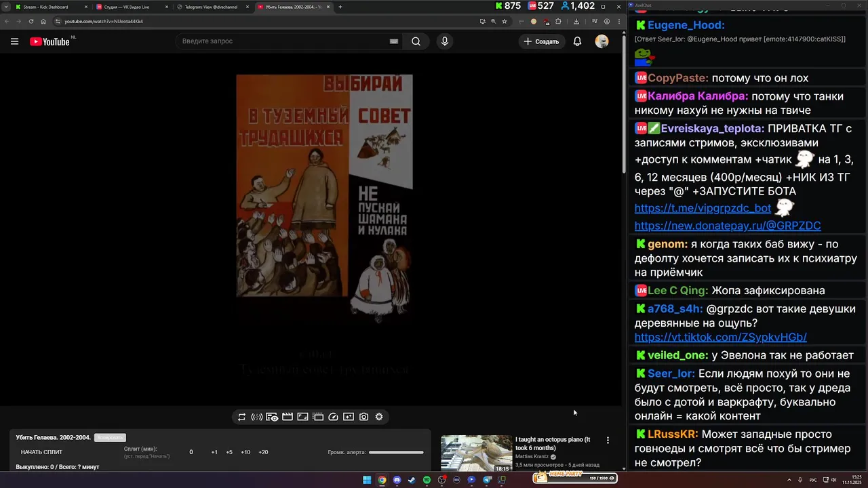Image resolution: width=868 pixels, height=488 pixels.
Task: Open the new.donatepay.ru/@GRPZDC link
Action: tap(728, 226)
